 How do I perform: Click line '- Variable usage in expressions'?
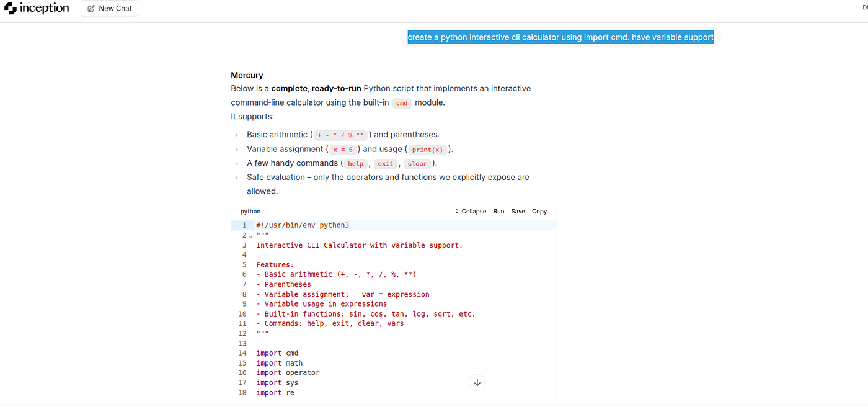point(321,304)
